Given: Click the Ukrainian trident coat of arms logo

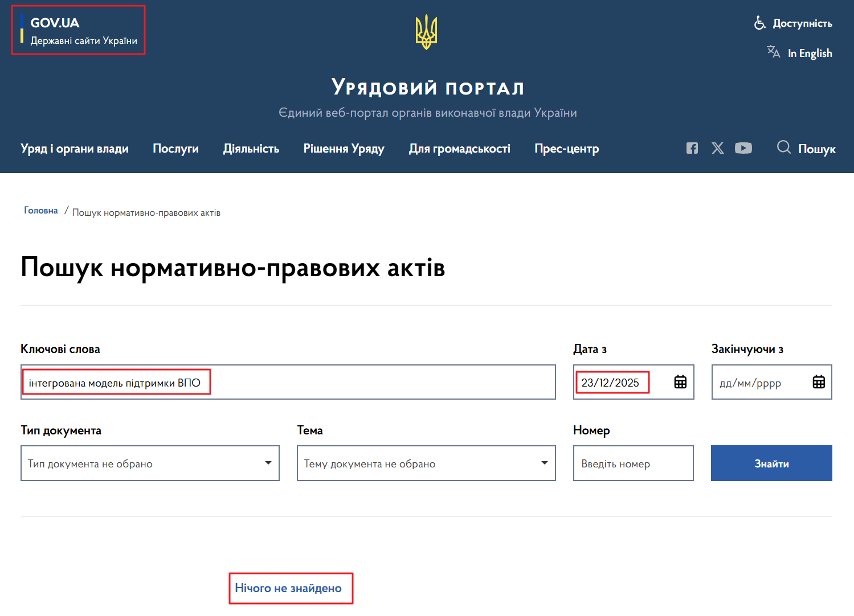Looking at the screenshot, I should click(426, 32).
